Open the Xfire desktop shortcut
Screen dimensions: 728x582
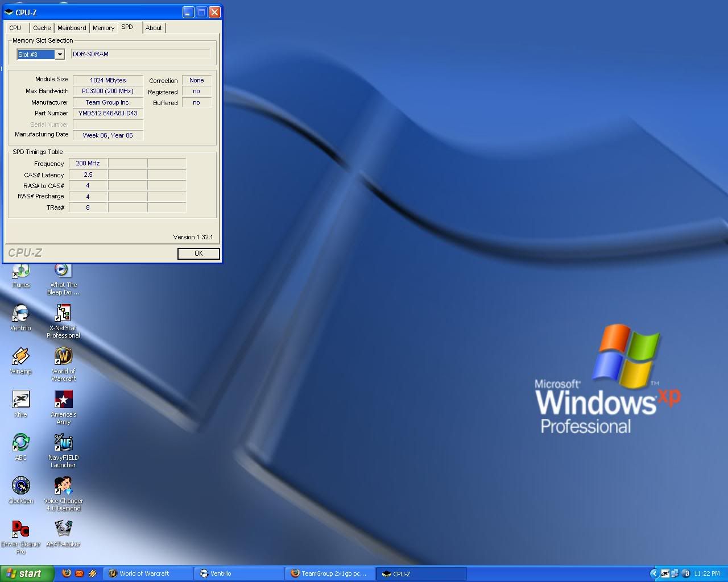click(21, 404)
